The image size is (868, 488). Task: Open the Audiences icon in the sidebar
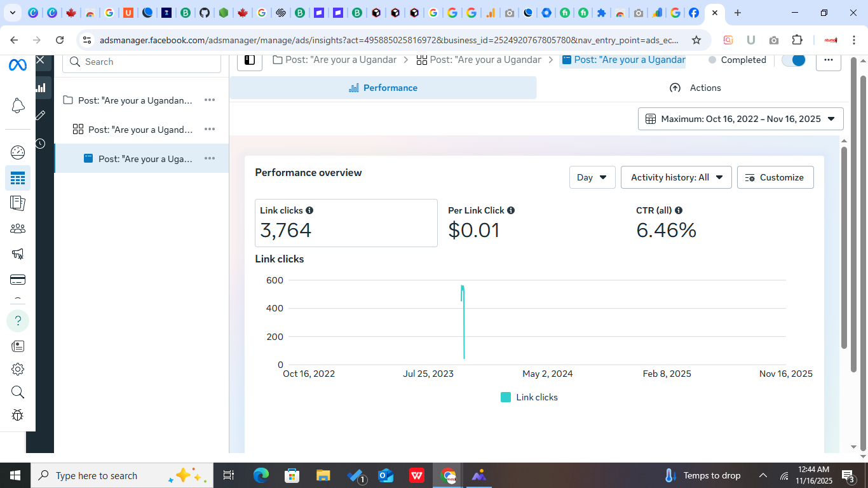tap(18, 228)
